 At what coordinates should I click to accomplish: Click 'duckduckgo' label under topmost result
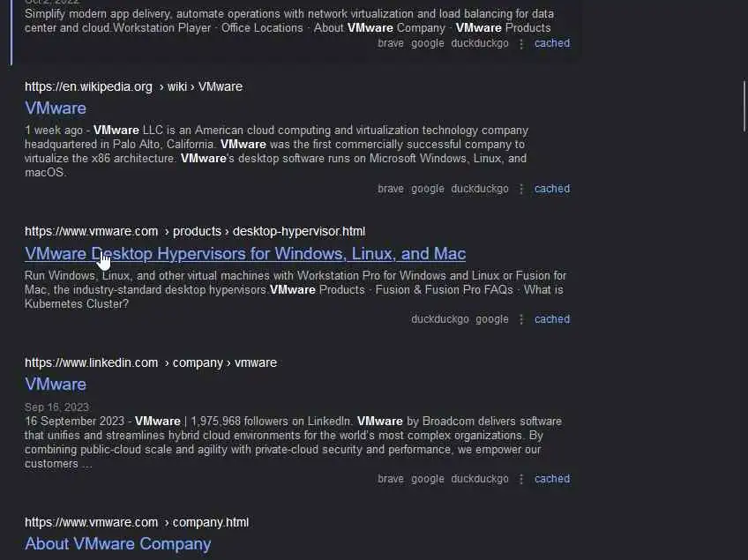(480, 43)
